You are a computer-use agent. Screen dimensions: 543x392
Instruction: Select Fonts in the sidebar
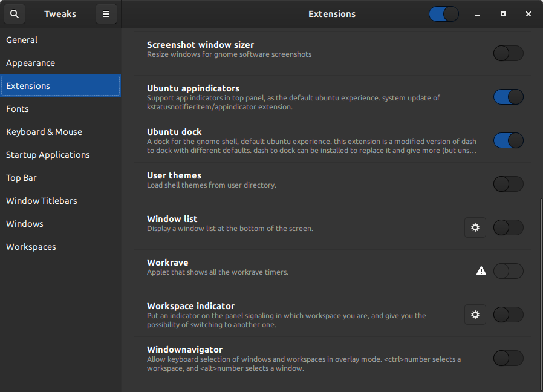[x=18, y=109]
